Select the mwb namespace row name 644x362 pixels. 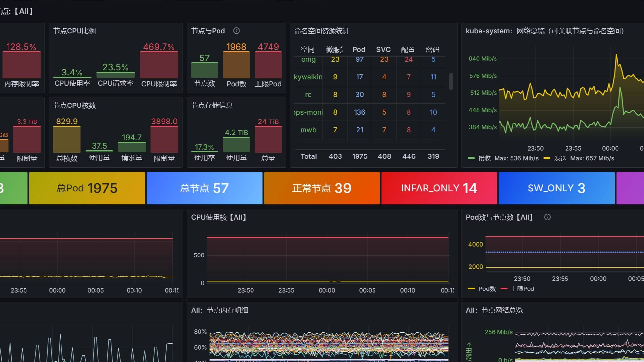[308, 130]
